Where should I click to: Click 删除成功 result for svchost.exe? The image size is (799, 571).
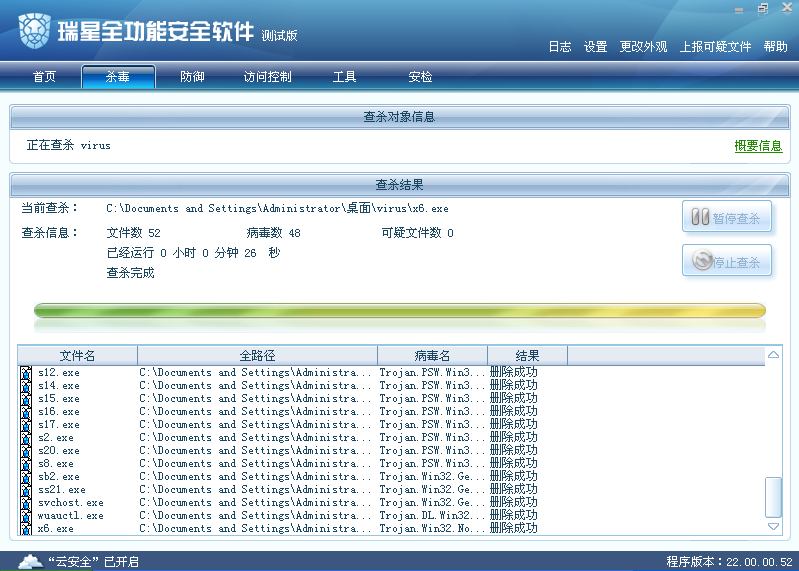pos(514,503)
